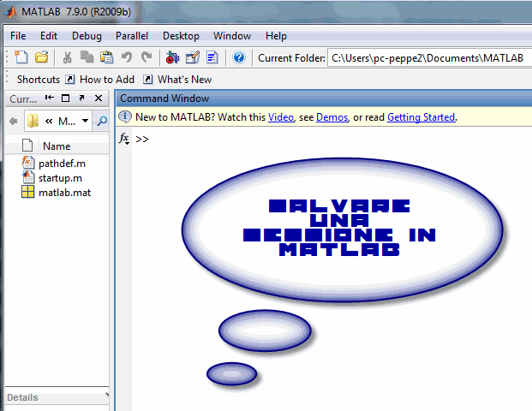
Task: Edit the Current Folder path field
Action: click(429, 58)
